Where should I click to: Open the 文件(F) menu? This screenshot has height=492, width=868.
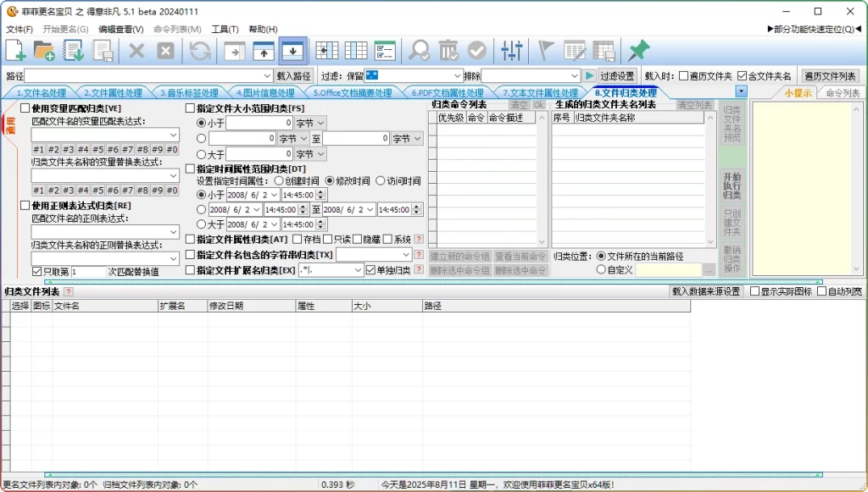click(19, 30)
